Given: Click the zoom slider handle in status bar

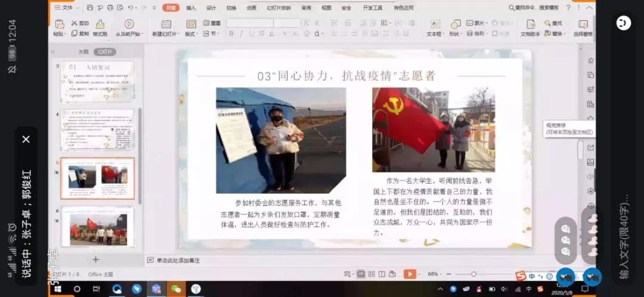Looking at the screenshot, I should [473, 274].
